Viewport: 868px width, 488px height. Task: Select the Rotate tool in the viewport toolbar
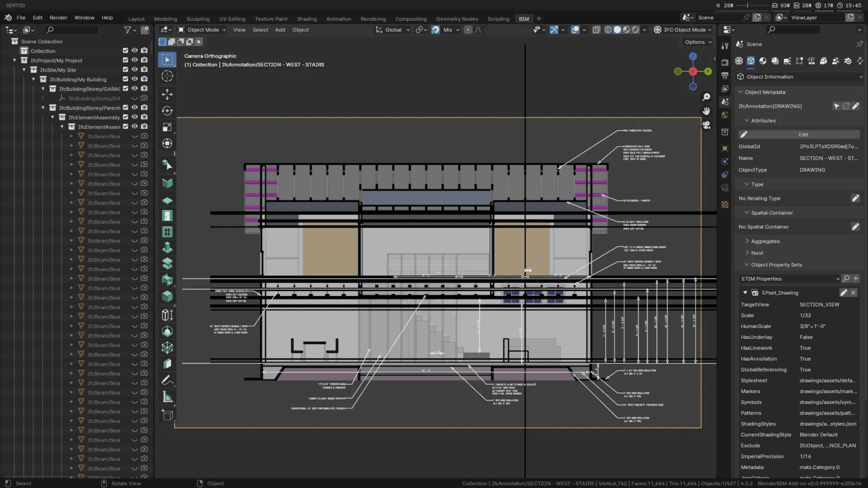click(x=167, y=110)
